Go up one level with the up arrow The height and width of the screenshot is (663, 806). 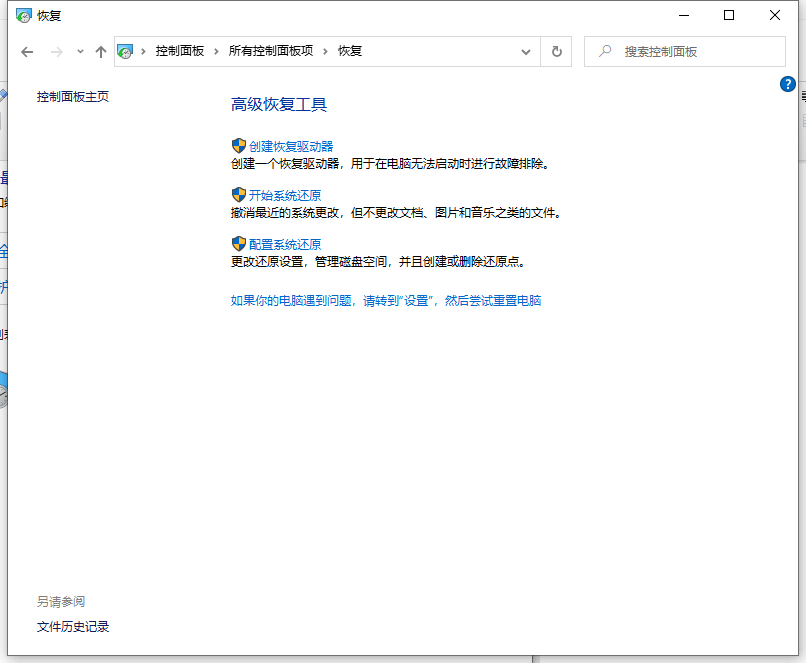(x=100, y=52)
